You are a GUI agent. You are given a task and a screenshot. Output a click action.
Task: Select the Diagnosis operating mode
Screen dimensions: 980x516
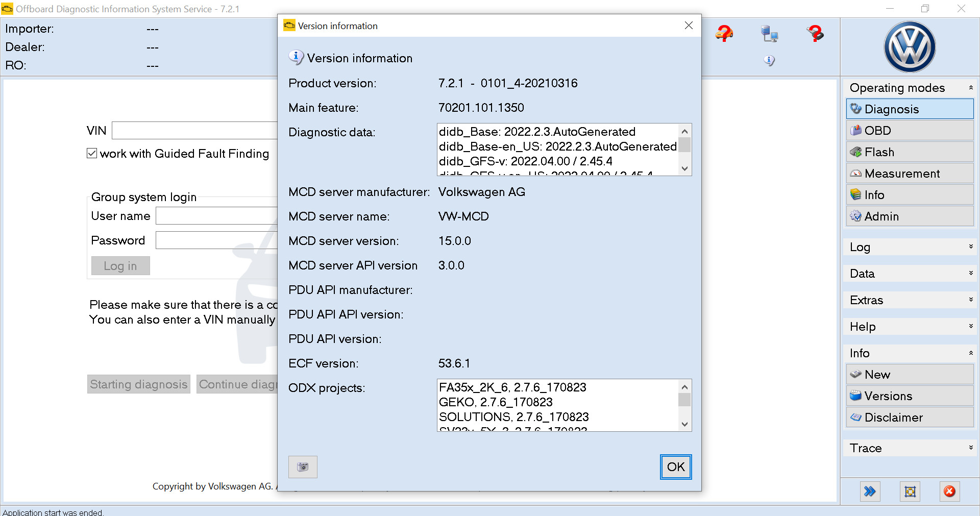[x=910, y=109]
